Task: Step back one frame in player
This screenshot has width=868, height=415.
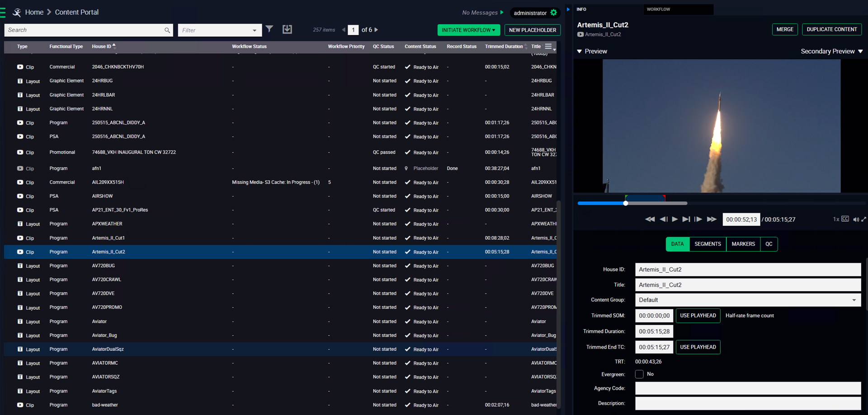Action: [664, 219]
